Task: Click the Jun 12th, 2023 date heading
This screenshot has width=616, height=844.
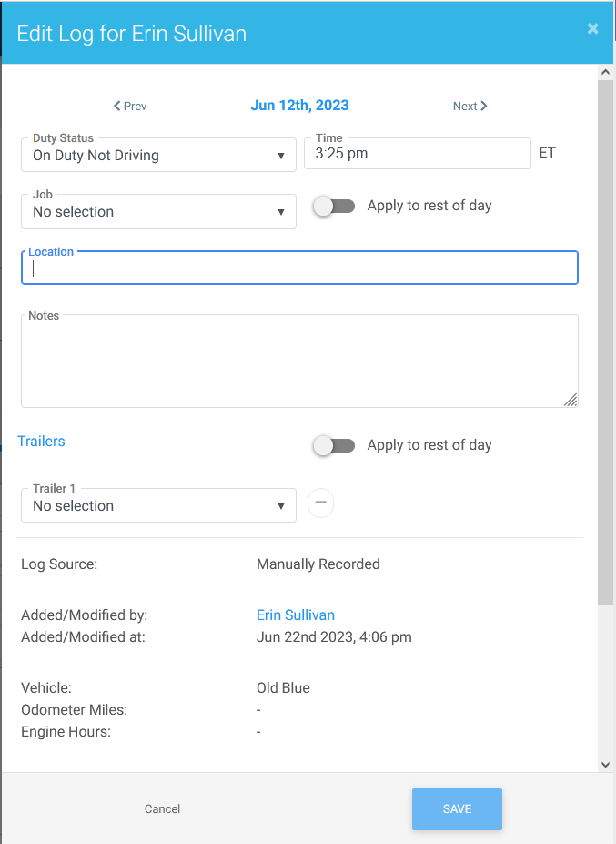Action: point(299,106)
